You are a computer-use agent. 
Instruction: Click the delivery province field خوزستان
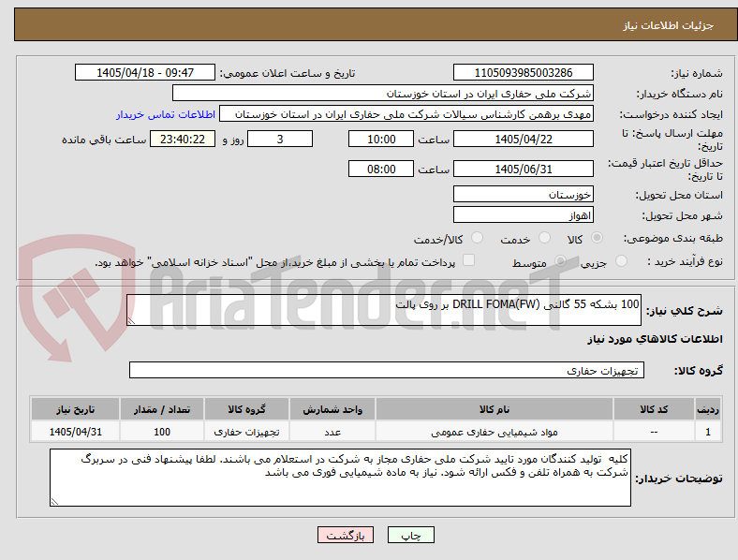click(x=523, y=195)
